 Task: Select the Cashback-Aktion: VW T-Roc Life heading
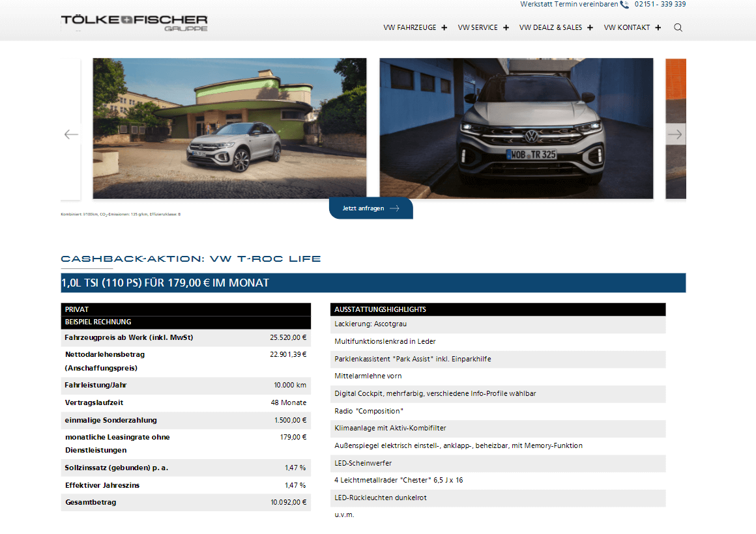(x=191, y=259)
